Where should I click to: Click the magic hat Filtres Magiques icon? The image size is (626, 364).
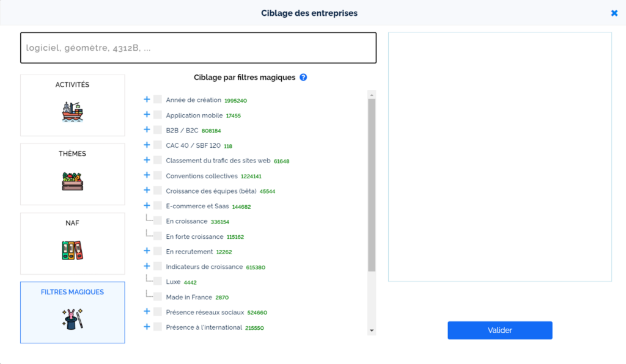click(x=72, y=319)
